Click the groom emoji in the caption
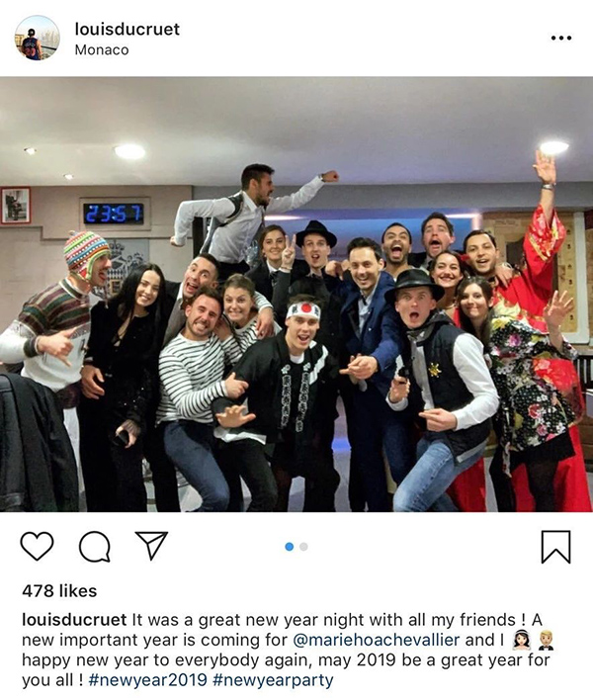 pyautogui.click(x=546, y=640)
